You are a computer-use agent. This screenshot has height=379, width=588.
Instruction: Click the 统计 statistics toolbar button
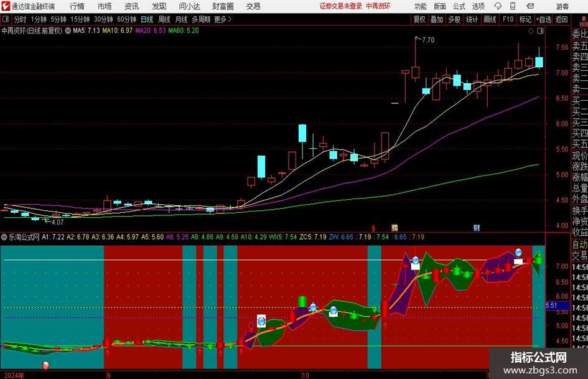tap(472, 19)
